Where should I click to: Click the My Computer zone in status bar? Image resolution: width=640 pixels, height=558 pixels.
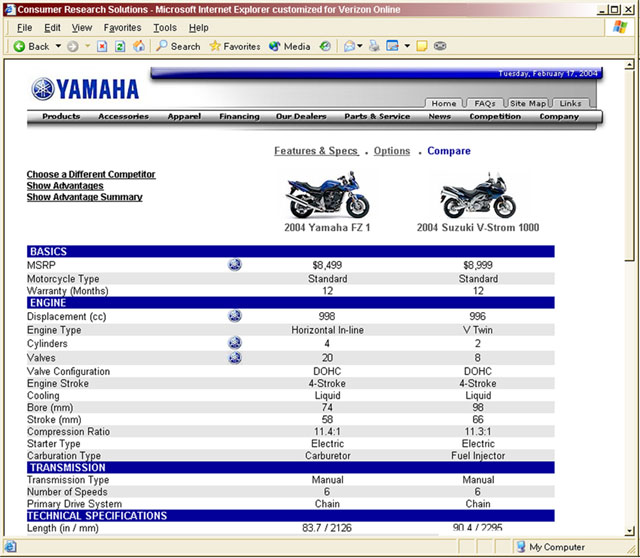tap(551, 547)
